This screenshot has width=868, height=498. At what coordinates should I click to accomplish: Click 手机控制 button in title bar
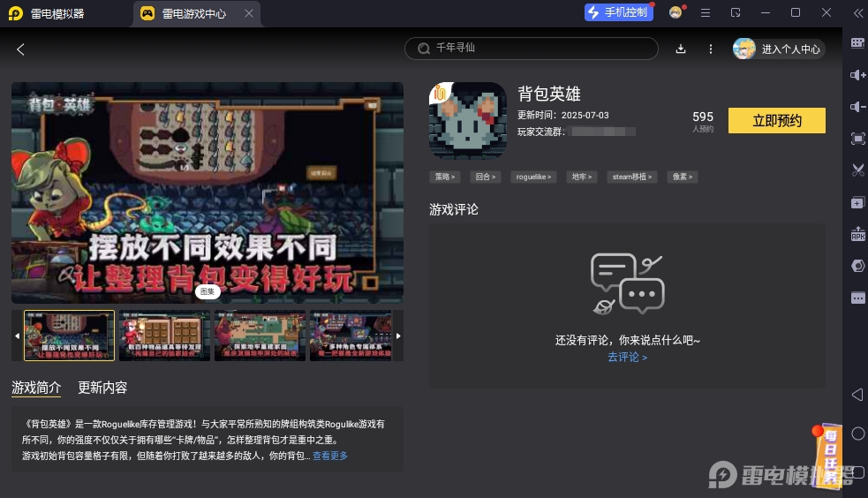point(618,12)
